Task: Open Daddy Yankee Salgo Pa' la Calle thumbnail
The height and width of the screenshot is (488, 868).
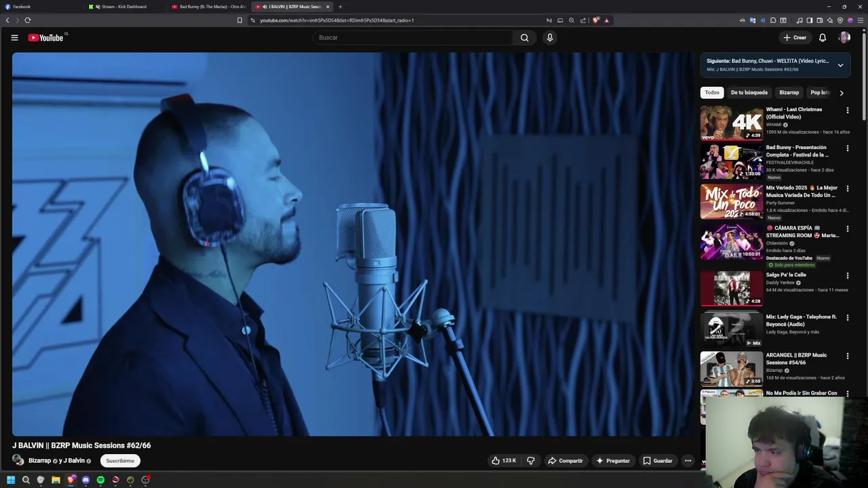Action: (x=732, y=289)
